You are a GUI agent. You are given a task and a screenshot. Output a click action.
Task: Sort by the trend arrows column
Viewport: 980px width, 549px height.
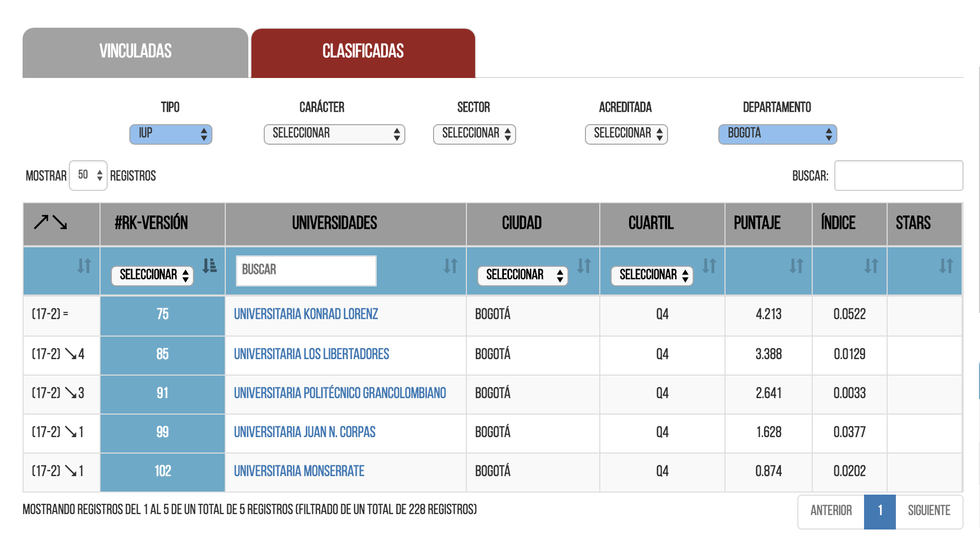pos(84,266)
